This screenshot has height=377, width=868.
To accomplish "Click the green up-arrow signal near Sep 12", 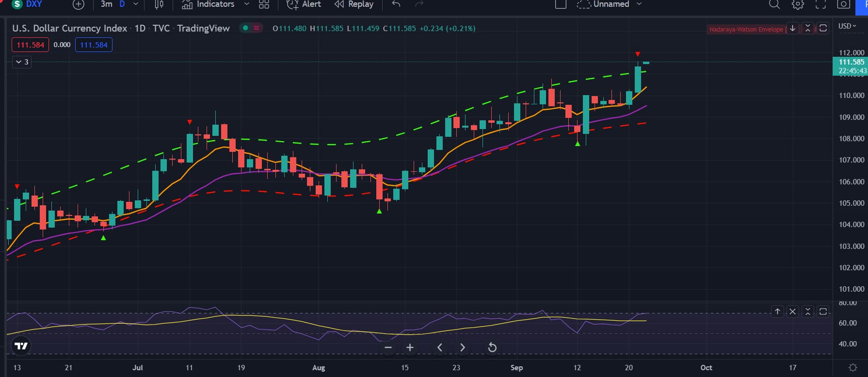I will pyautogui.click(x=578, y=144).
